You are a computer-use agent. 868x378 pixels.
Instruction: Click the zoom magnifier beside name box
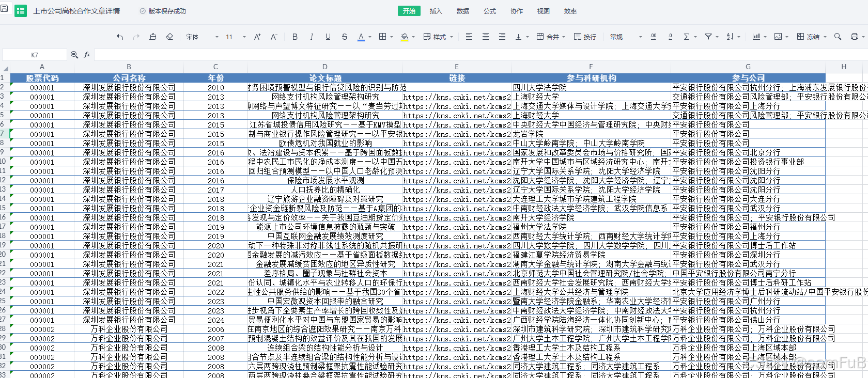click(74, 55)
